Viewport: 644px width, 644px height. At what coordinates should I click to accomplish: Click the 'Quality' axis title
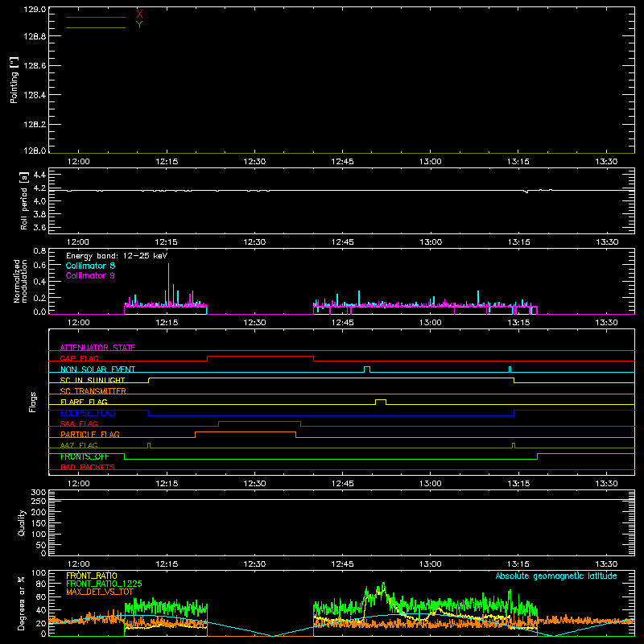click(22, 522)
